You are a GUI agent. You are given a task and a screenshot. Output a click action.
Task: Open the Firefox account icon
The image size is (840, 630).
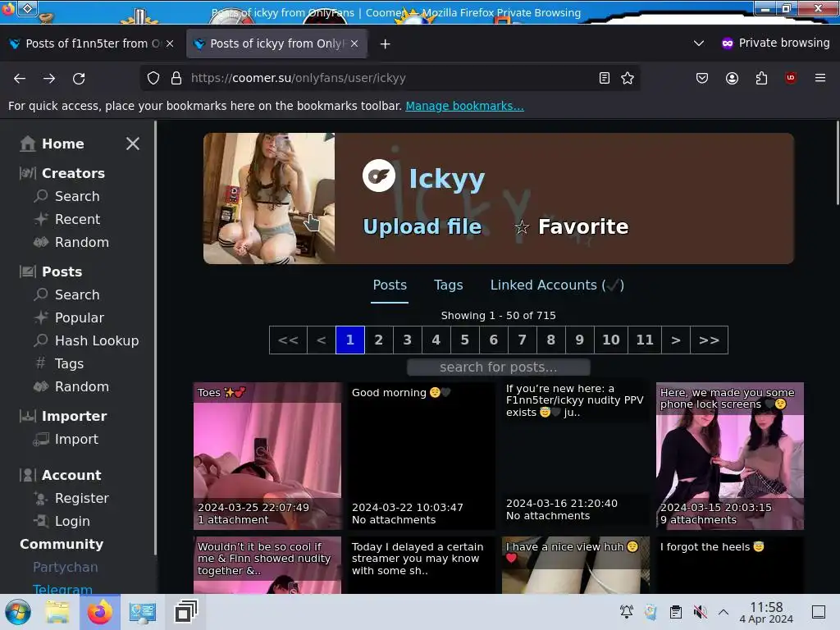pos(732,78)
